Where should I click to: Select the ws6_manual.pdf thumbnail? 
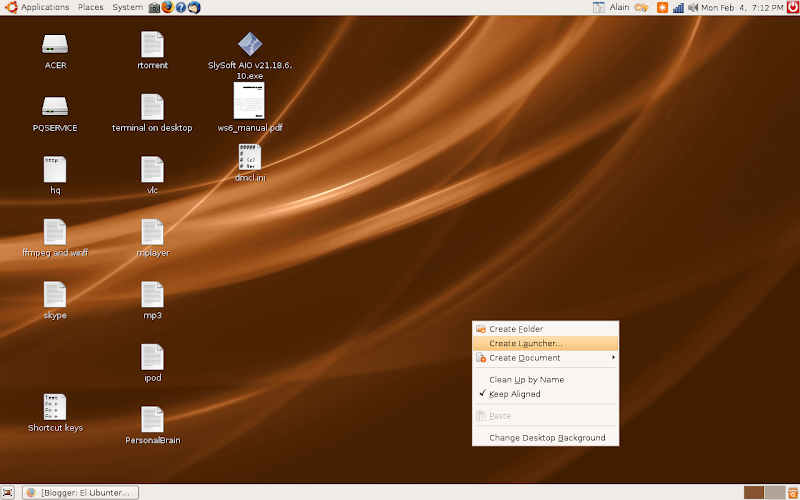pyautogui.click(x=249, y=101)
